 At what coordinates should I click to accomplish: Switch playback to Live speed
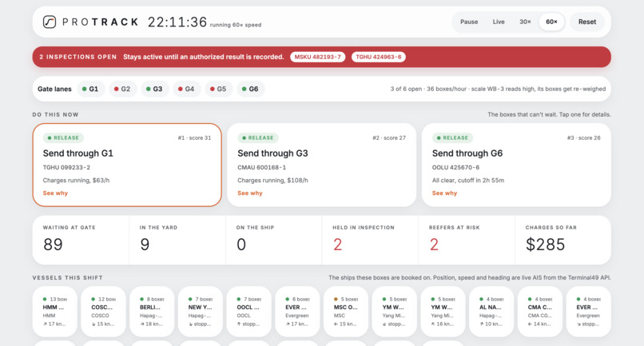click(499, 22)
